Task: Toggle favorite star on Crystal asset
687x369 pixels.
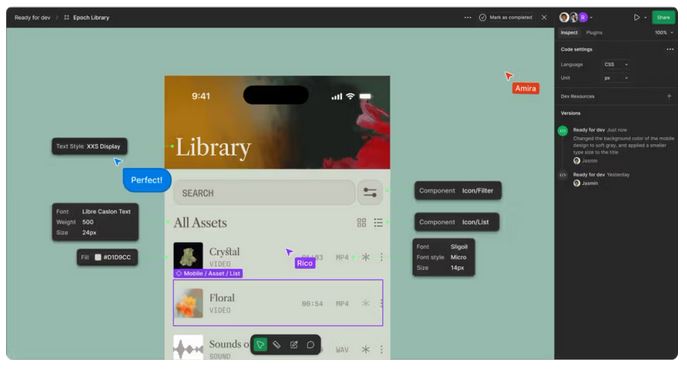Action: (365, 257)
